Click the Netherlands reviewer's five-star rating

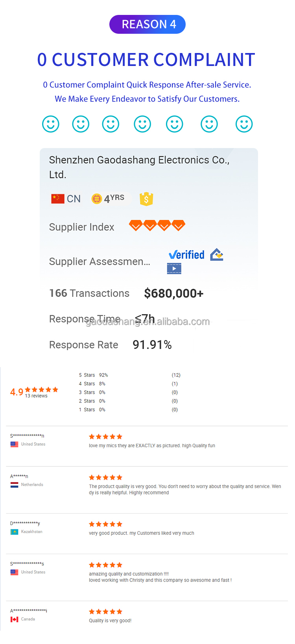105,478
